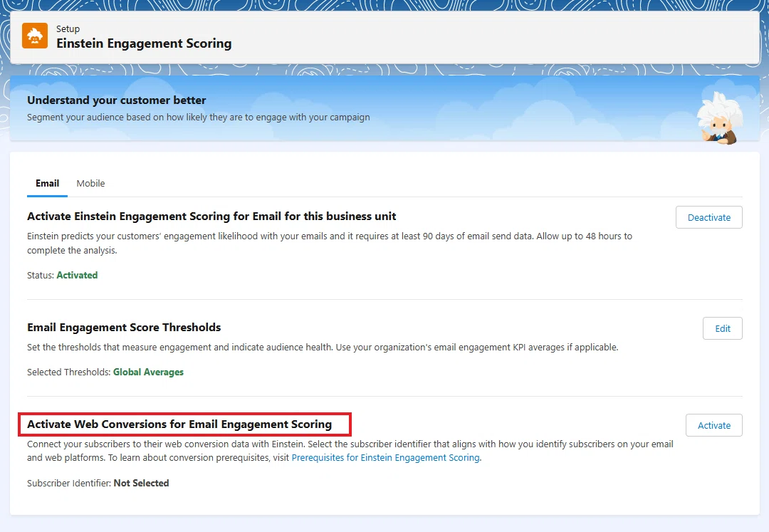
Task: Select the 'Not Selected' subscriber identifier value
Action: pyautogui.click(x=141, y=483)
